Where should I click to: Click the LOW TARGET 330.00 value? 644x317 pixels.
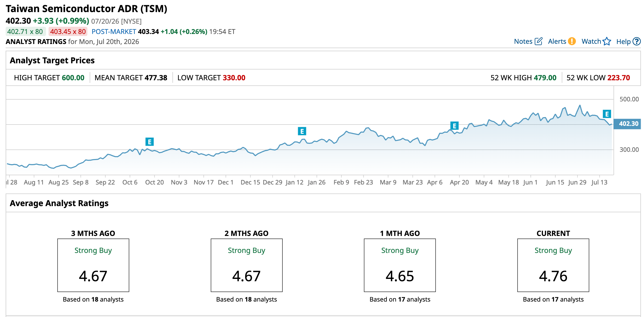coord(234,78)
